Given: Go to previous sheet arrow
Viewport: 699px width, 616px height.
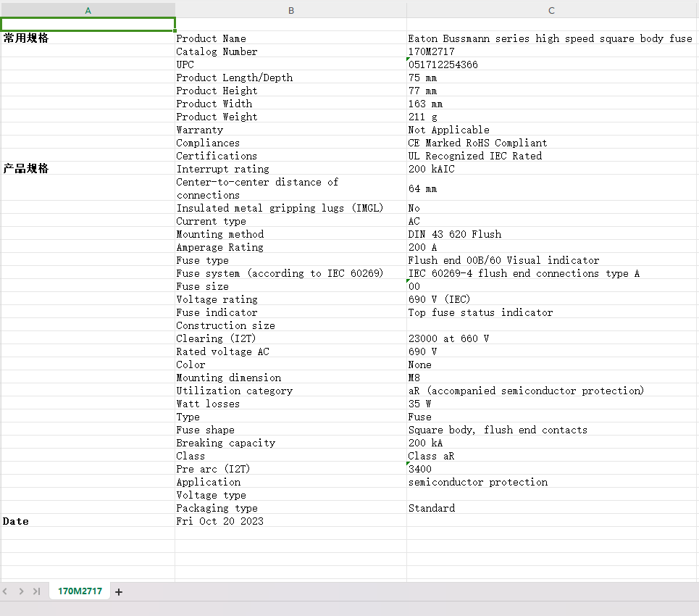Looking at the screenshot, I should (x=5, y=591).
